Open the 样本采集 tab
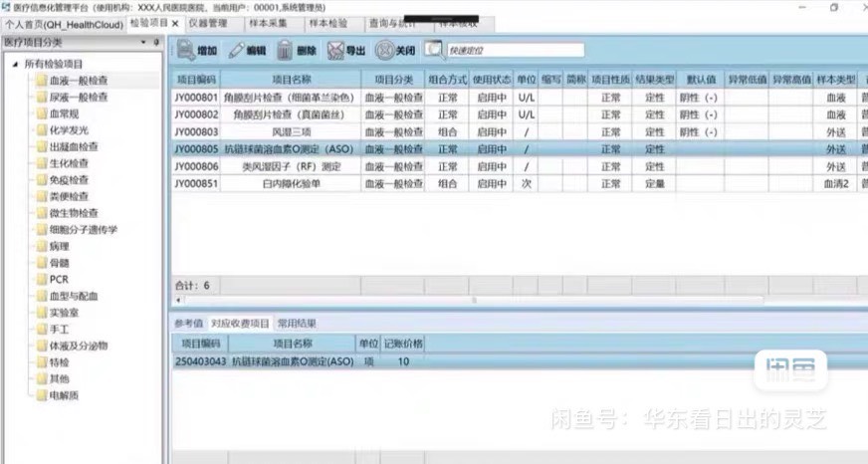 268,23
